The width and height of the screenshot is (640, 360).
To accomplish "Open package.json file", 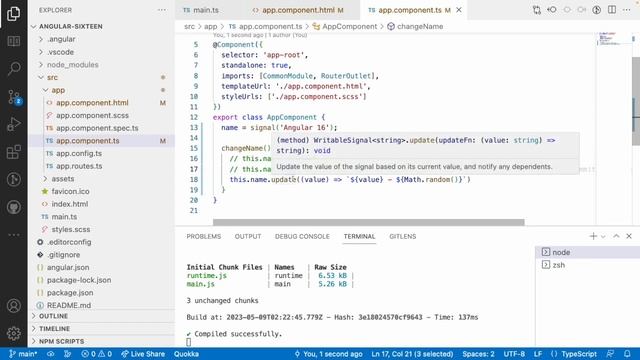I will (x=70, y=293).
